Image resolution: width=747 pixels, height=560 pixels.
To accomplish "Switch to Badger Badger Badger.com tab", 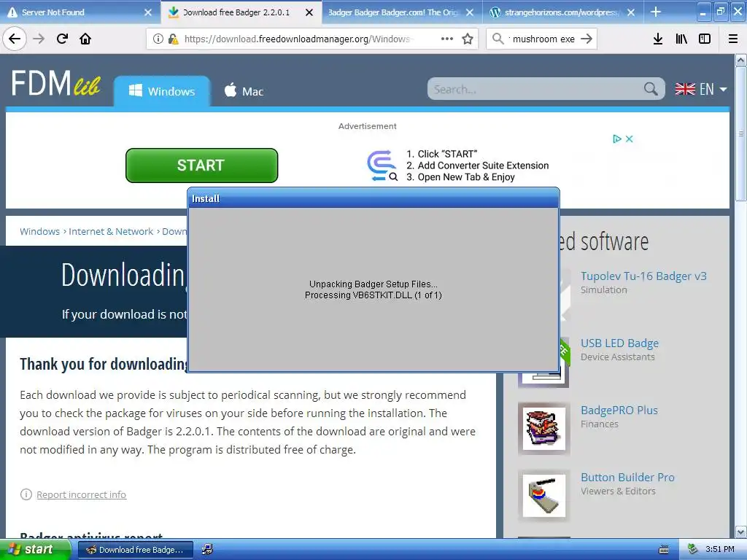I will 402,12.
